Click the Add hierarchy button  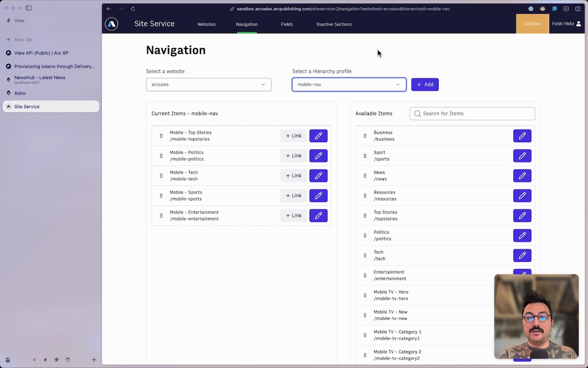coord(425,84)
